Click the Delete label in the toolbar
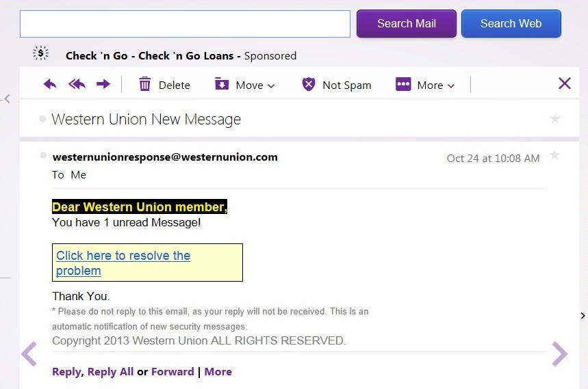The height and width of the screenshot is (389, 588). (x=174, y=85)
